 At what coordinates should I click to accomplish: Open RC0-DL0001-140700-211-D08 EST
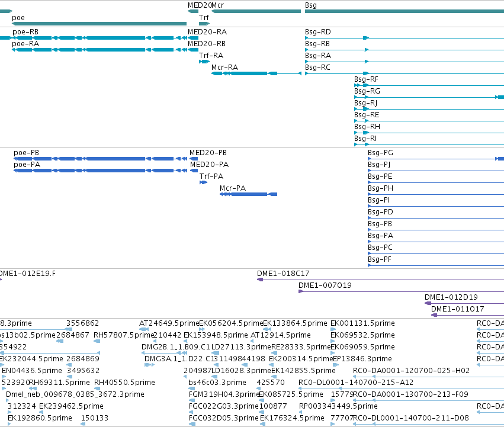[411, 418]
